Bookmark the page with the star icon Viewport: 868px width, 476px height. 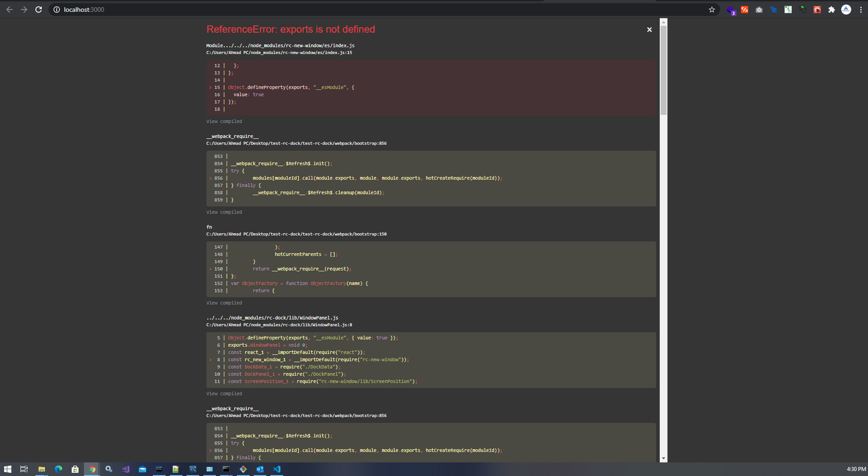(711, 9)
